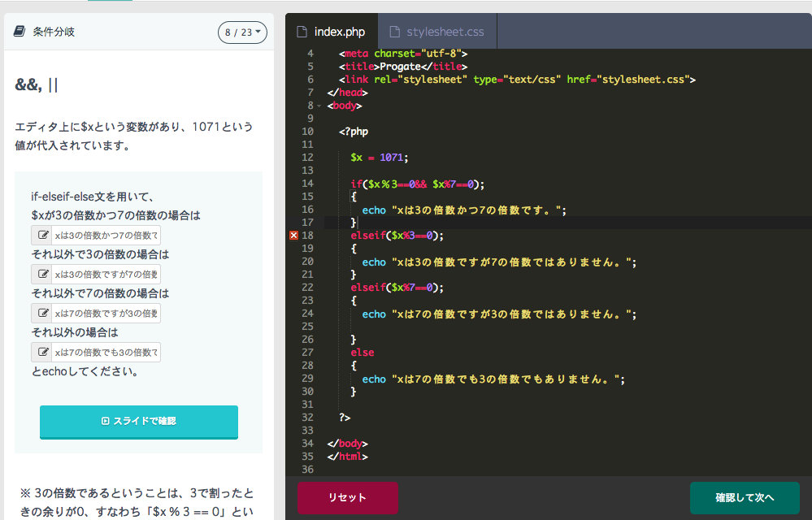Click copy icon for 'xは3の倍数かつ7の倍数' text
The width and height of the screenshot is (812, 520).
tap(41, 236)
